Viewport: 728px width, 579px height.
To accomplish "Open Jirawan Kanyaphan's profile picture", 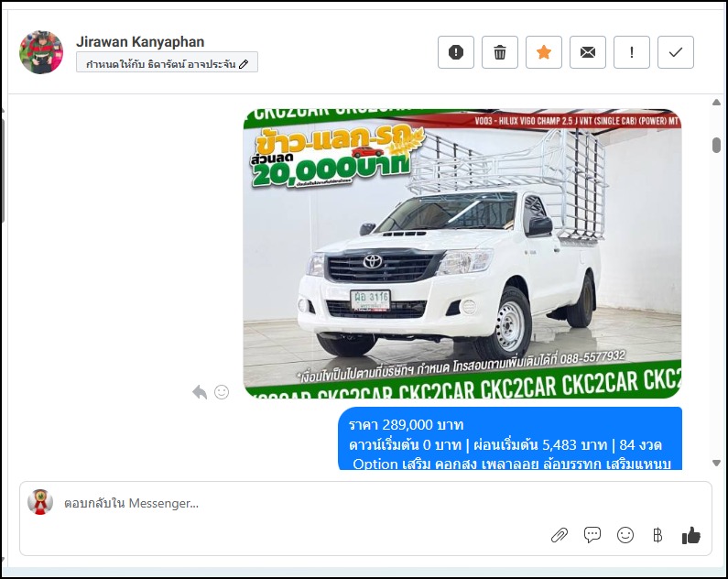I will coord(41,52).
